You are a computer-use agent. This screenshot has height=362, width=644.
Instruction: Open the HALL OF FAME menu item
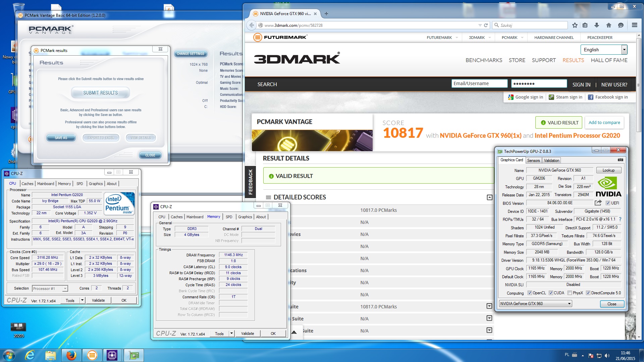coord(609,60)
